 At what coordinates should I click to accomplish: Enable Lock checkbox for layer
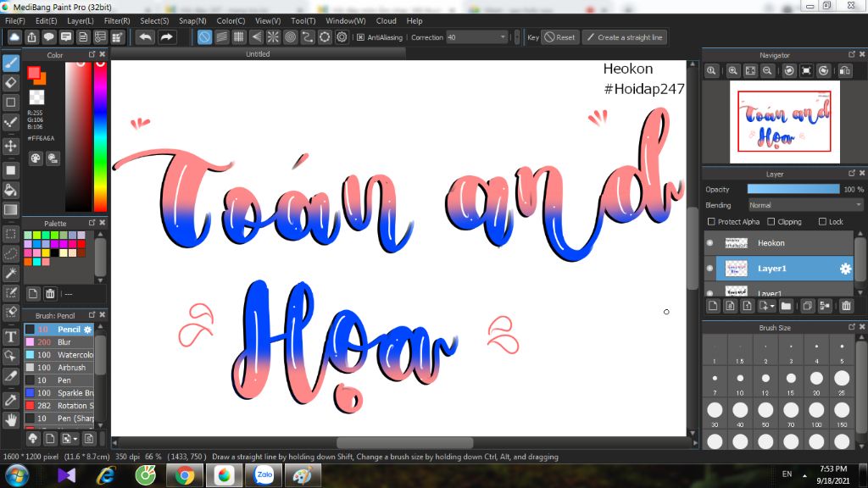tap(822, 222)
